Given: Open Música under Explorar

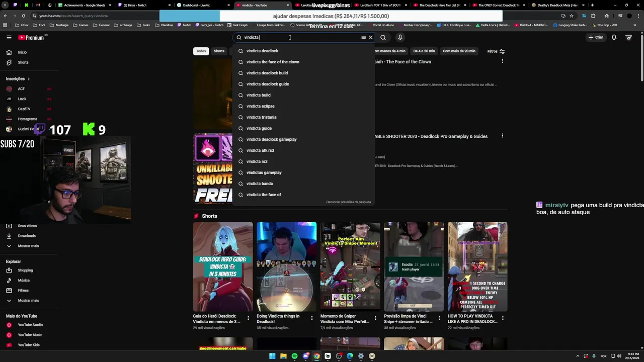Looking at the screenshot, I should [x=24, y=281].
